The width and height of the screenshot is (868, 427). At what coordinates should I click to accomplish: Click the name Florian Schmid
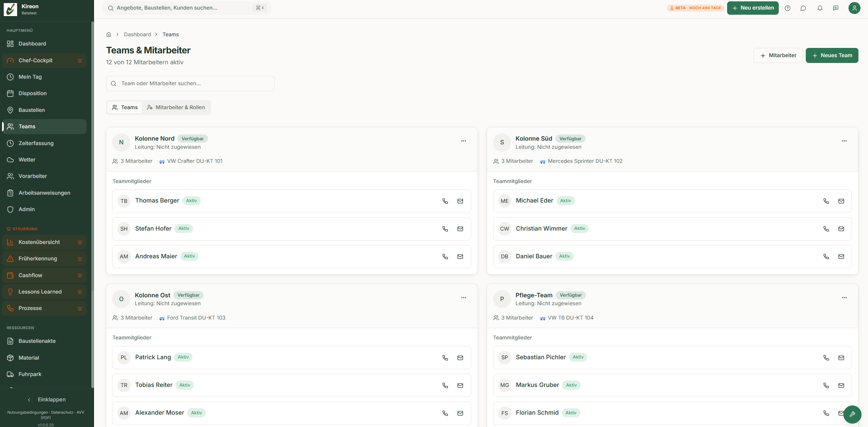click(537, 413)
